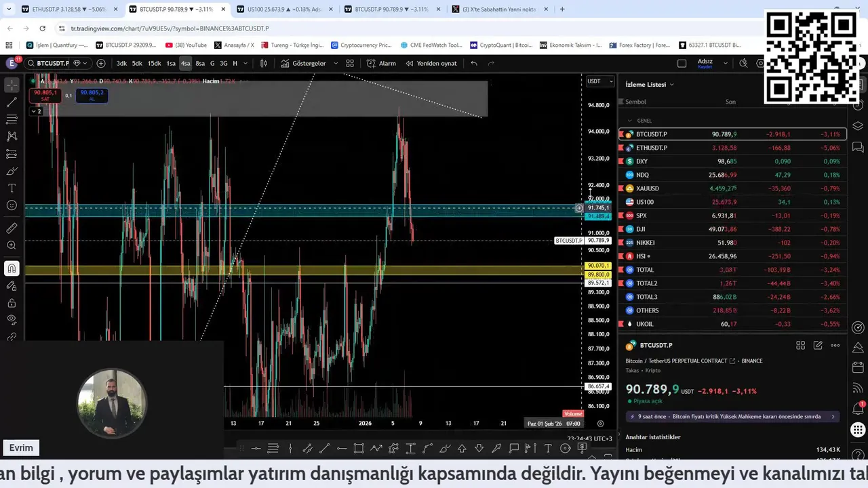868x488 pixels.
Task: Expand the Göstergeler favorites dropdown arrow
Action: click(x=336, y=63)
